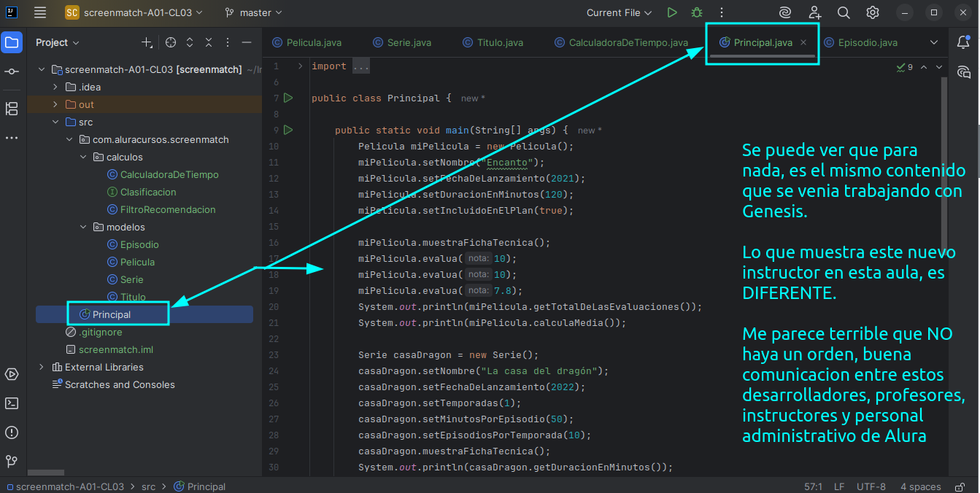Click the line:column 57:1 status indicator

click(x=814, y=486)
